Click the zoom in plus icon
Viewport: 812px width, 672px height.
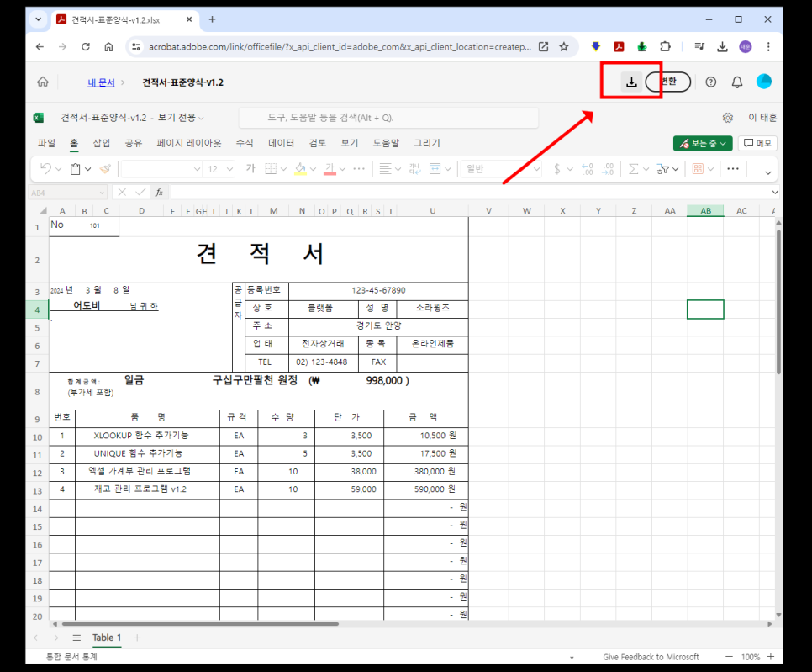click(771, 657)
